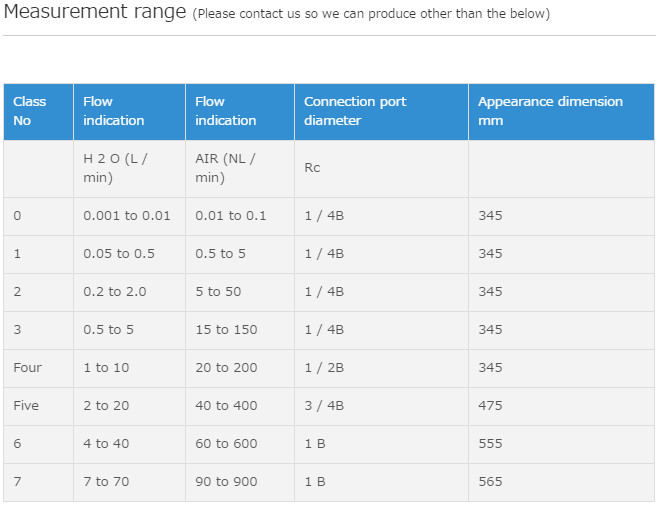The width and height of the screenshot is (659, 507).
Task: Select the 0.01 to 0.1 cell
Action: pos(231,216)
